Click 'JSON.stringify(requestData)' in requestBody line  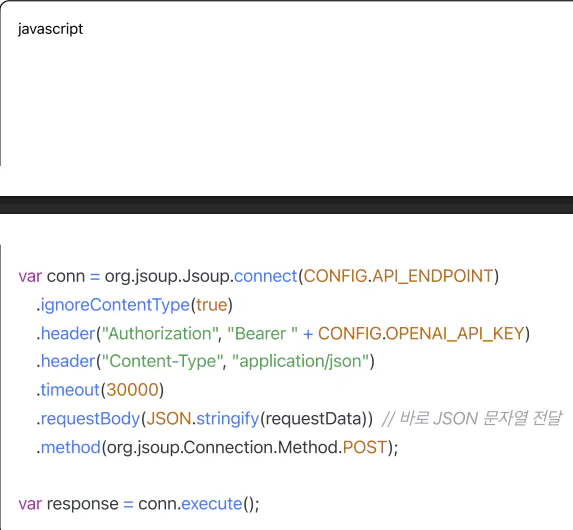tap(257, 419)
